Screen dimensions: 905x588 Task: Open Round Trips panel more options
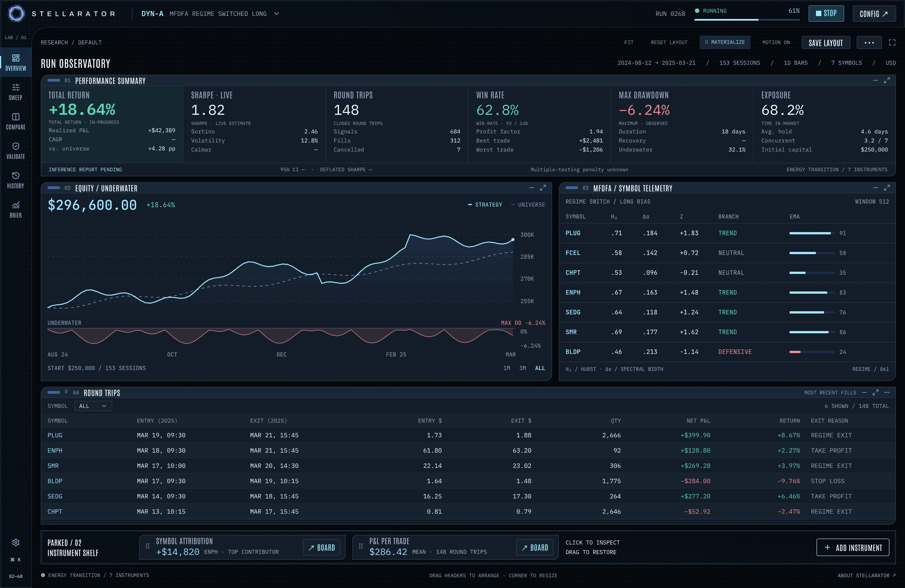coord(887,392)
